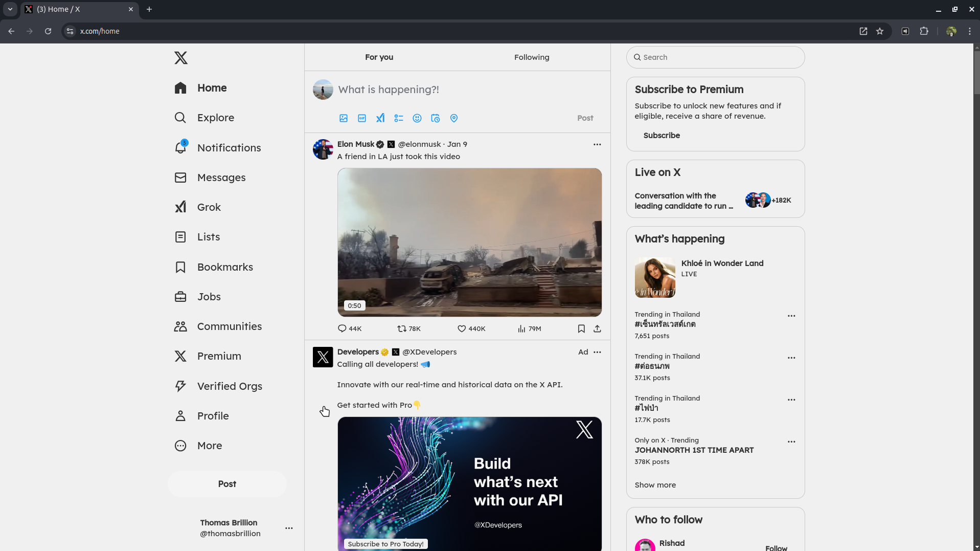Attach an image to your post
The height and width of the screenshot is (551, 980).
343,118
